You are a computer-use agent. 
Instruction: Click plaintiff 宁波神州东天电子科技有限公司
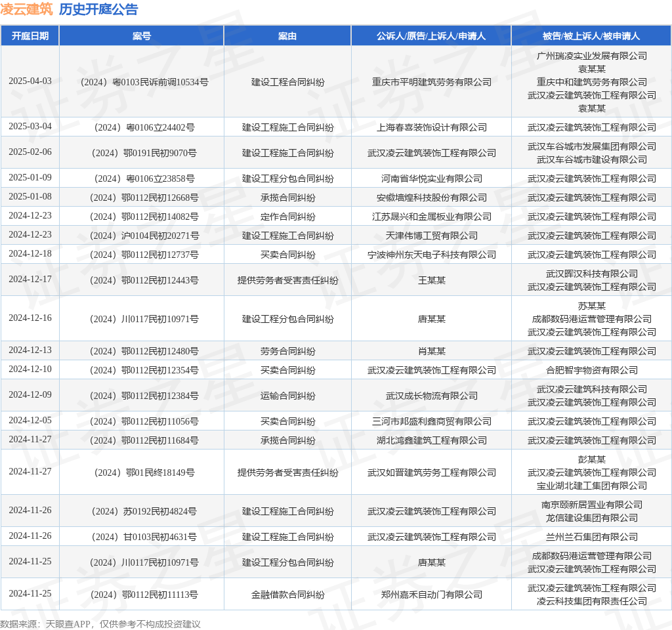432,255
